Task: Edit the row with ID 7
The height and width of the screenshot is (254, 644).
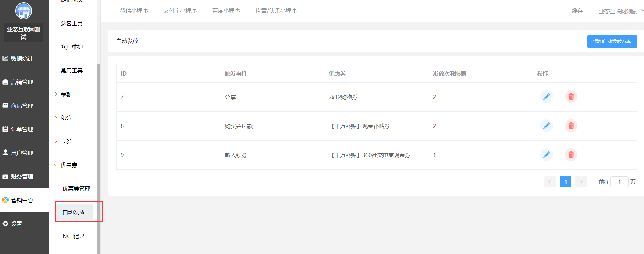Action: (x=547, y=97)
